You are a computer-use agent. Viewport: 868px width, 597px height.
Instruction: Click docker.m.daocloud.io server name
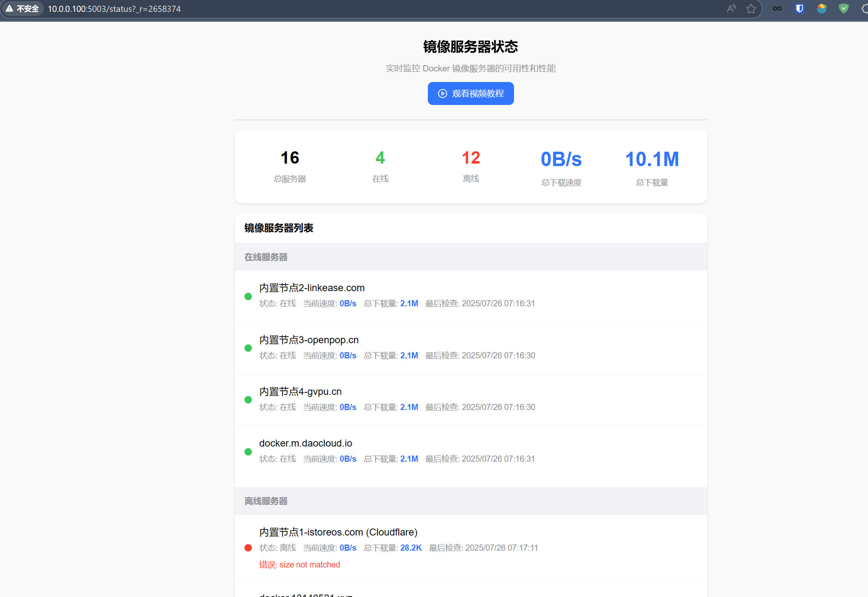(306, 443)
